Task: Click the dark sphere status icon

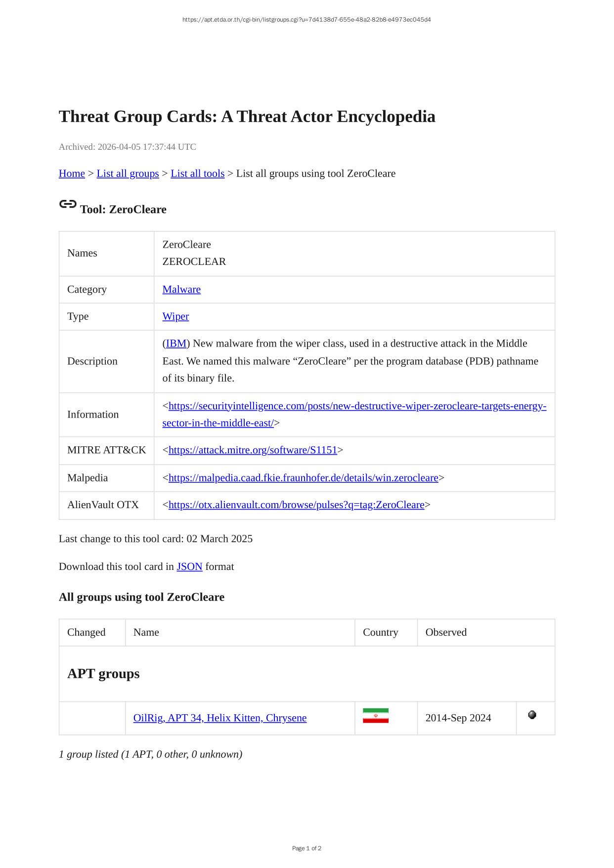Action: (x=532, y=715)
